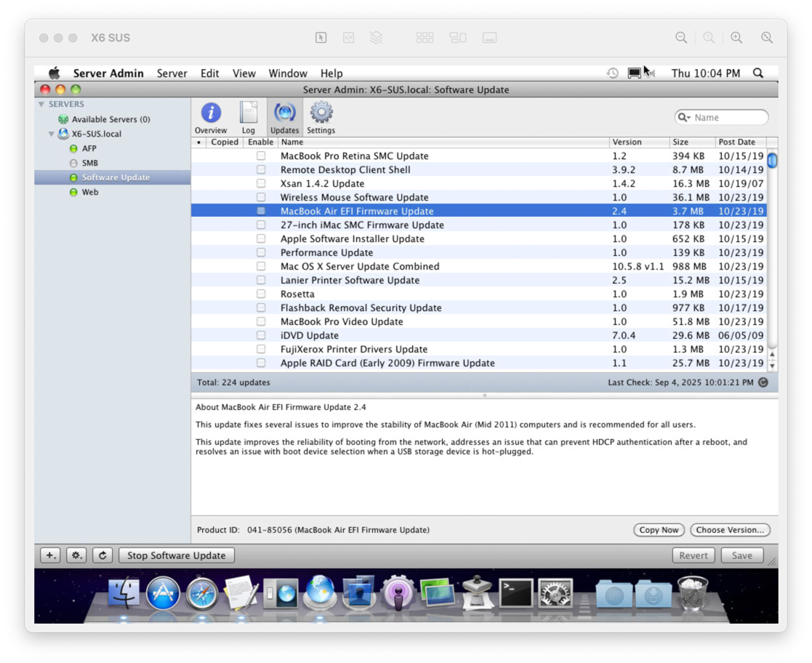The height and width of the screenshot is (663, 812).
Task: Select the Web service in sidebar
Action: (x=89, y=192)
